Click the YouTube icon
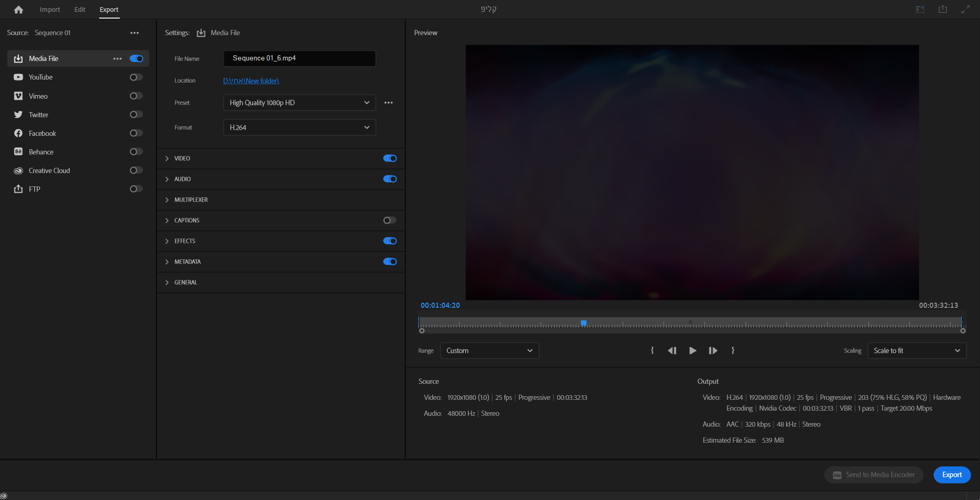980x500 pixels. point(18,77)
